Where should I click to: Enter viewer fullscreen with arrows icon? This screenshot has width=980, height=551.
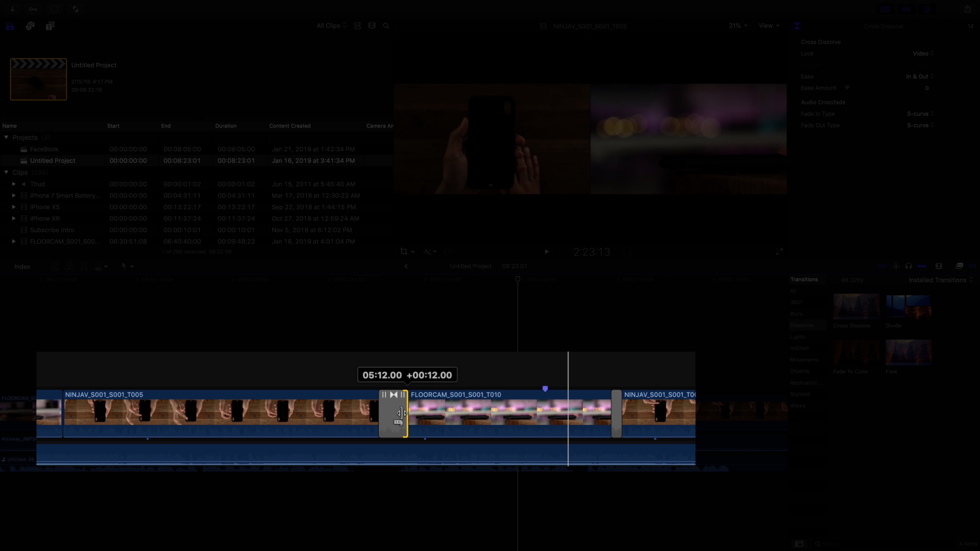click(x=779, y=252)
